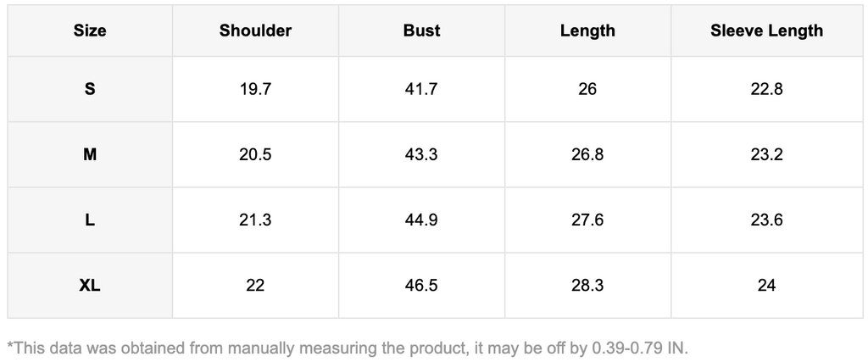Select sleeve length value 23.6
The width and height of the screenshot is (868, 362).
[x=766, y=220]
